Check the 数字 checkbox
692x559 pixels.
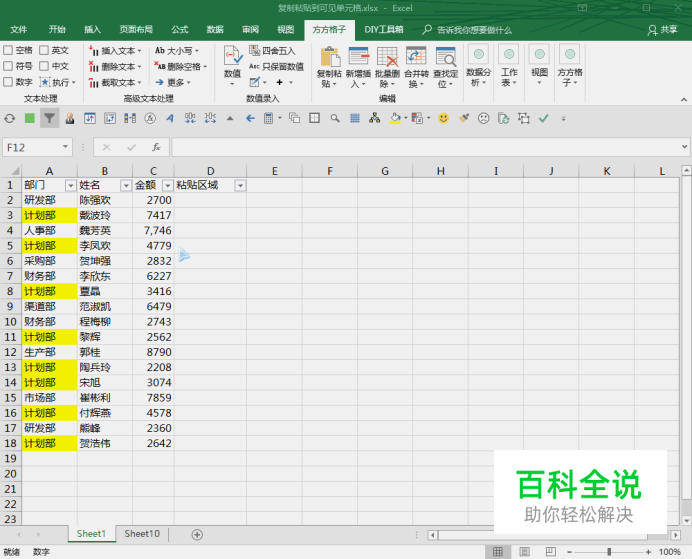click(8, 82)
